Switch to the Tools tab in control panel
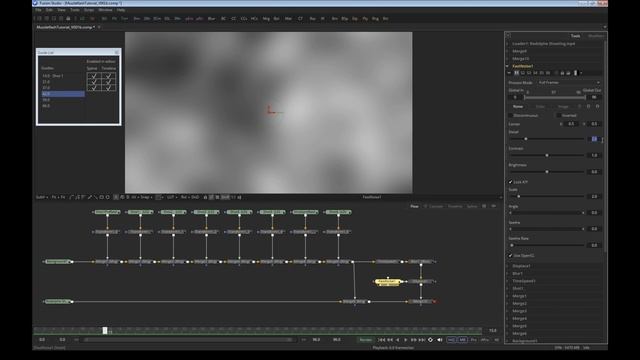 [x=576, y=36]
